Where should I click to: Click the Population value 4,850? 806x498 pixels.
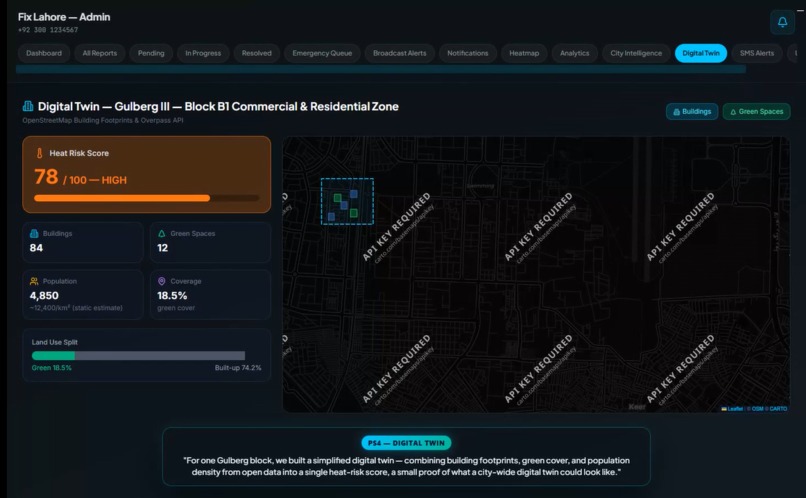pos(44,296)
